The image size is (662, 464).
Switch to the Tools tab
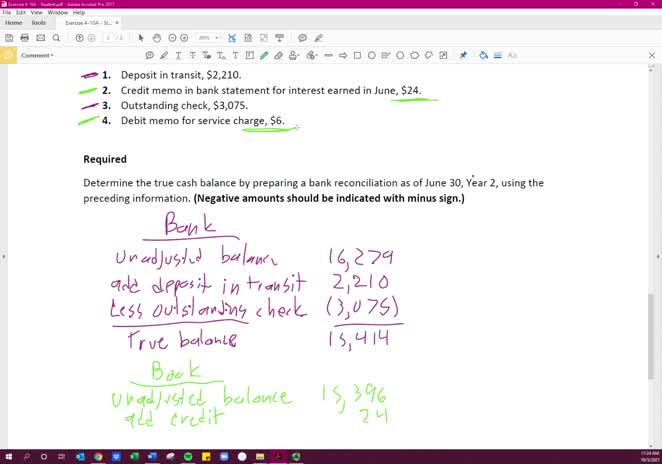click(39, 23)
